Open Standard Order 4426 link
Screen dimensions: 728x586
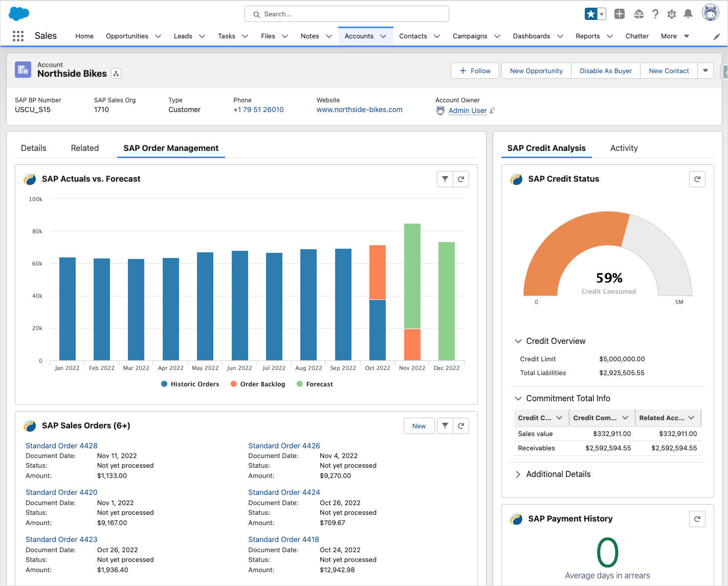pos(284,446)
